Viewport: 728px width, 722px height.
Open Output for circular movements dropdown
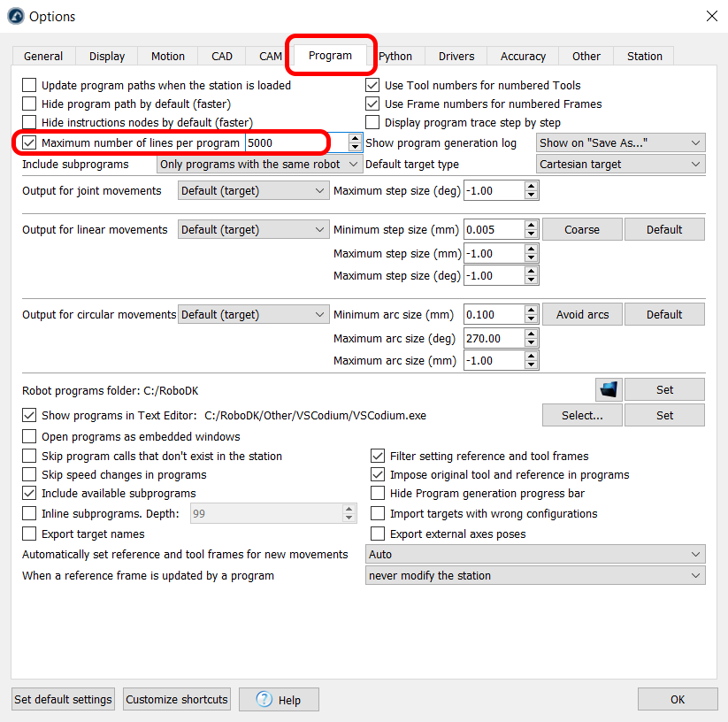[253, 315]
